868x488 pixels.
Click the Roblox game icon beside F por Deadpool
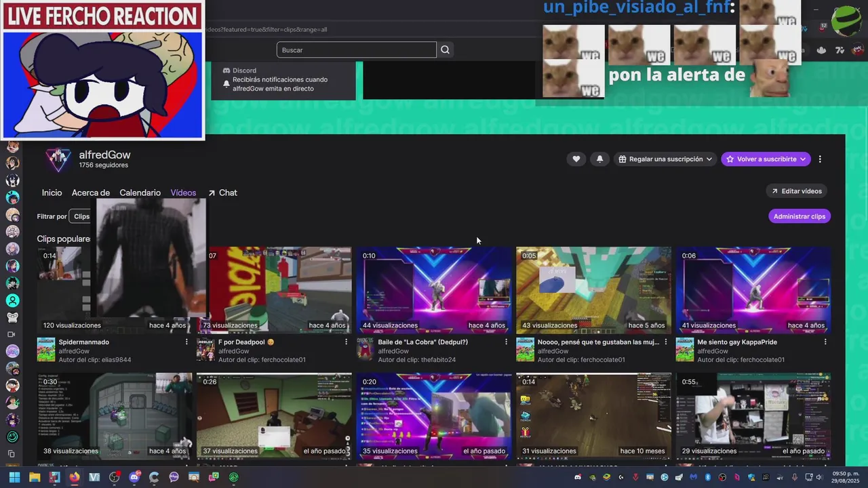tap(205, 350)
